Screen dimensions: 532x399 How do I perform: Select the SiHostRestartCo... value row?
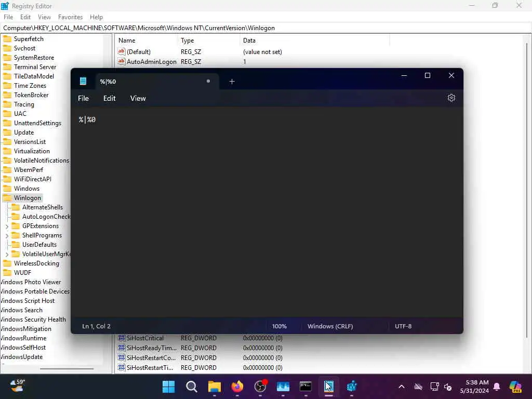pos(200,357)
